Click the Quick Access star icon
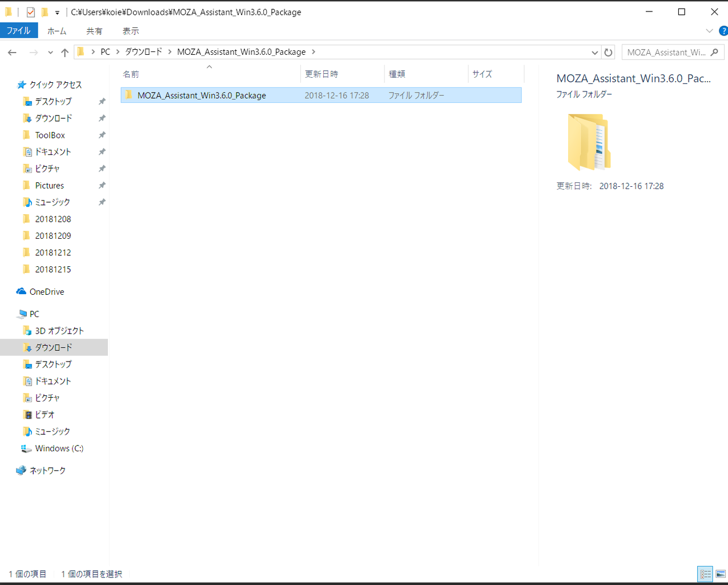Viewport: 728px width, 585px height. pyautogui.click(x=22, y=85)
